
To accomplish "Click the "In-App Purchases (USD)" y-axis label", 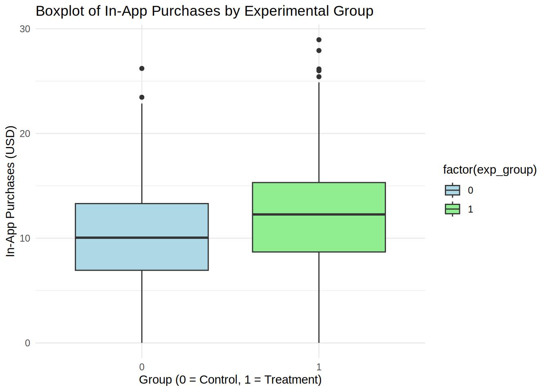I will tap(10, 191).
